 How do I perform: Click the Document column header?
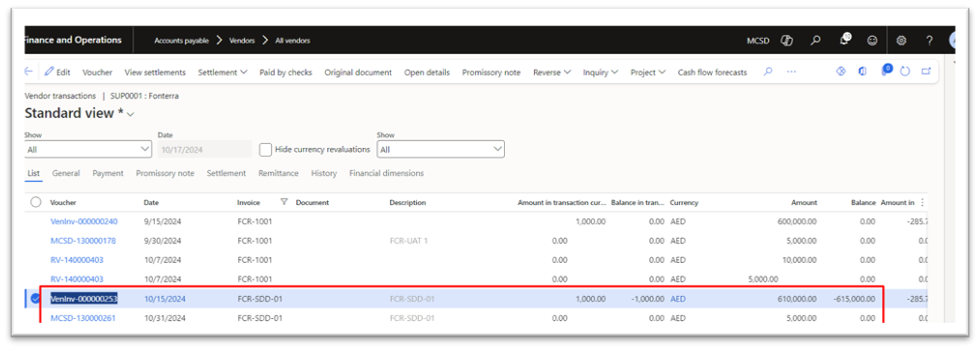pyautogui.click(x=312, y=202)
